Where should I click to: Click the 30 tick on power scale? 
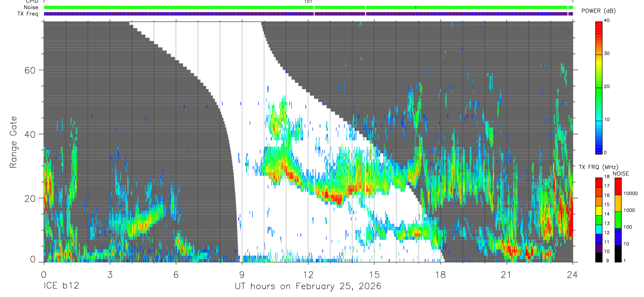(607, 53)
